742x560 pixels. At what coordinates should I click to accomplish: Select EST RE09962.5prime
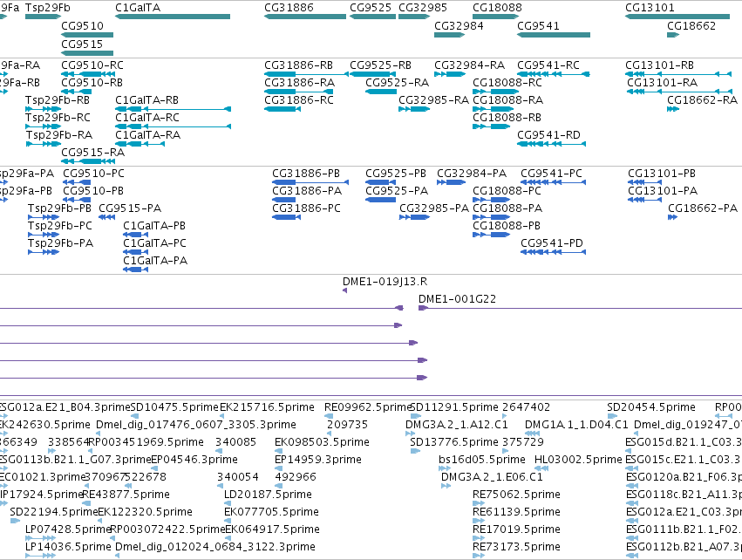pos(368,407)
